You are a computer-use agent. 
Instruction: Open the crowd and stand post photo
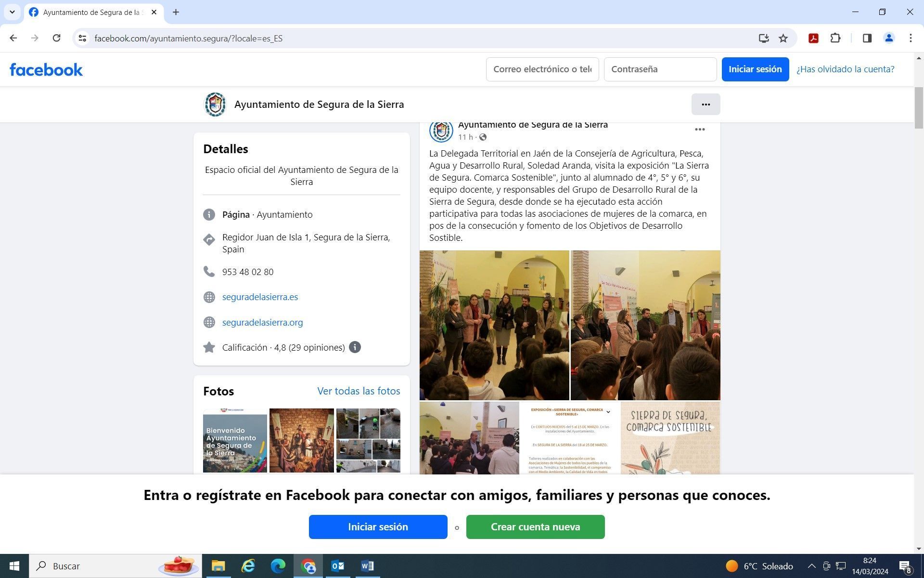coord(469,438)
